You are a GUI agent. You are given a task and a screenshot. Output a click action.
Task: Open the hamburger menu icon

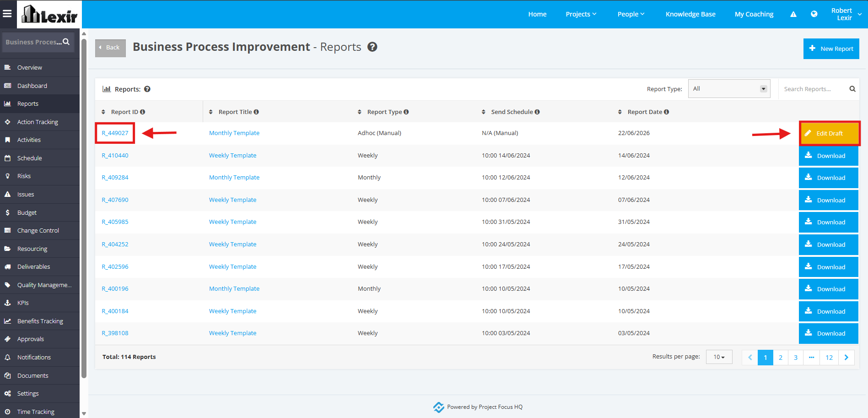tap(7, 14)
